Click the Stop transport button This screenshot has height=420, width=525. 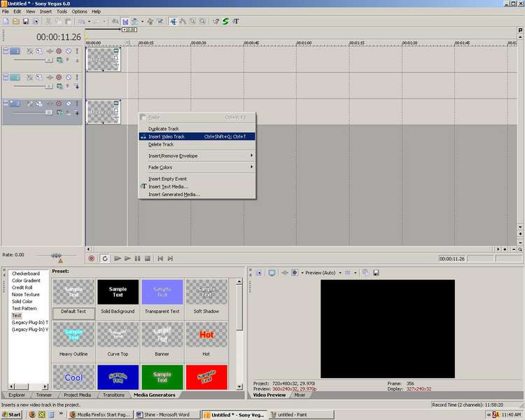147,258
